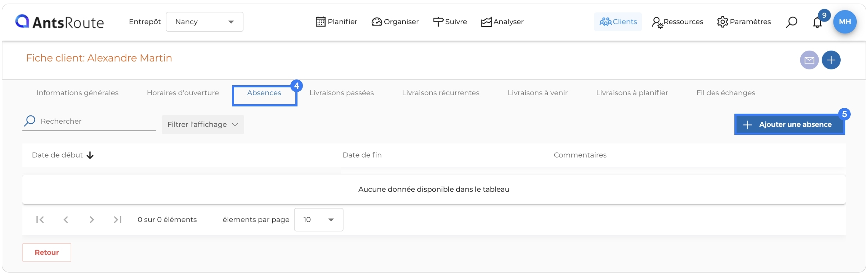Sort by Date de fin column
The width and height of the screenshot is (868, 274).
[362, 155]
